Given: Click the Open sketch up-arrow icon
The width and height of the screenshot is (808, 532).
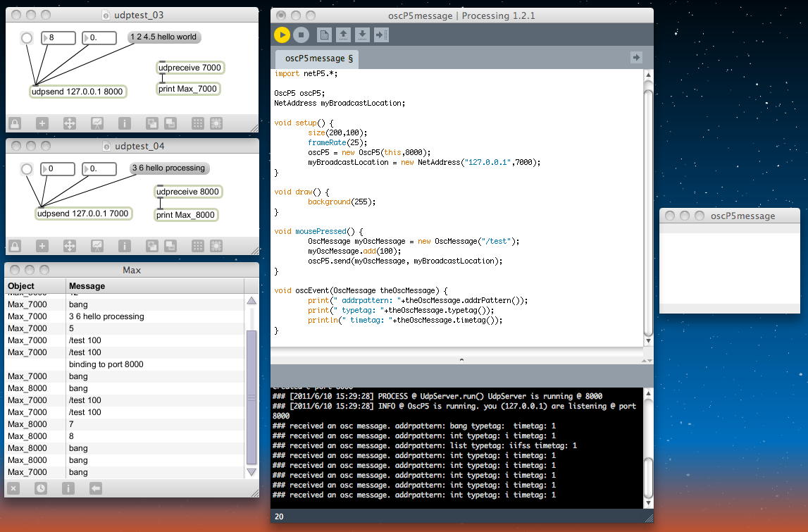Looking at the screenshot, I should coord(343,35).
